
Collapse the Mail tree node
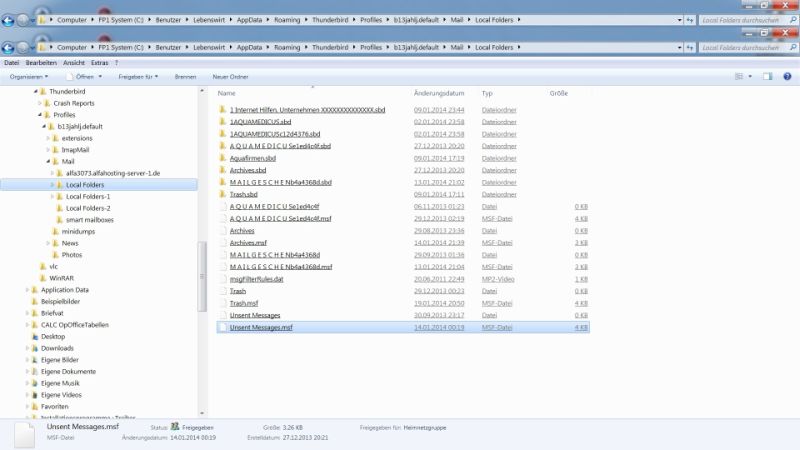(48, 161)
